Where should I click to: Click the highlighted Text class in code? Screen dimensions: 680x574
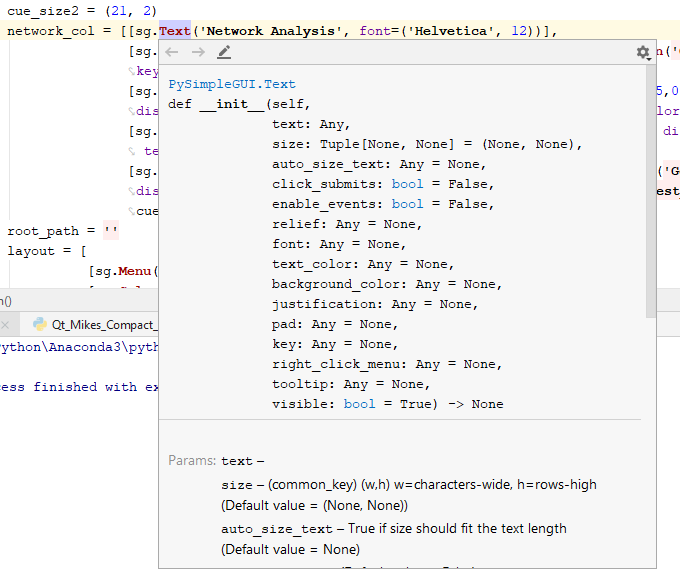tap(175, 31)
